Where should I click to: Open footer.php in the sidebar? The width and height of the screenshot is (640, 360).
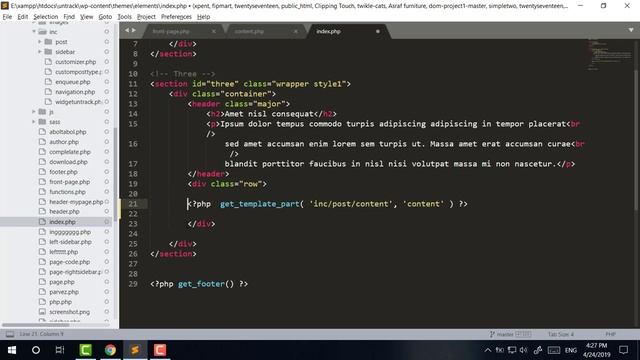click(63, 172)
